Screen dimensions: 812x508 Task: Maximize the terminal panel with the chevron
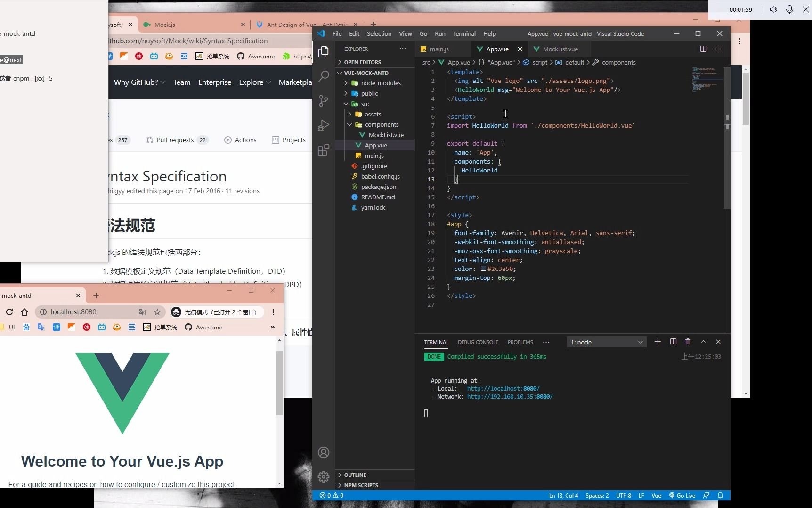click(703, 342)
